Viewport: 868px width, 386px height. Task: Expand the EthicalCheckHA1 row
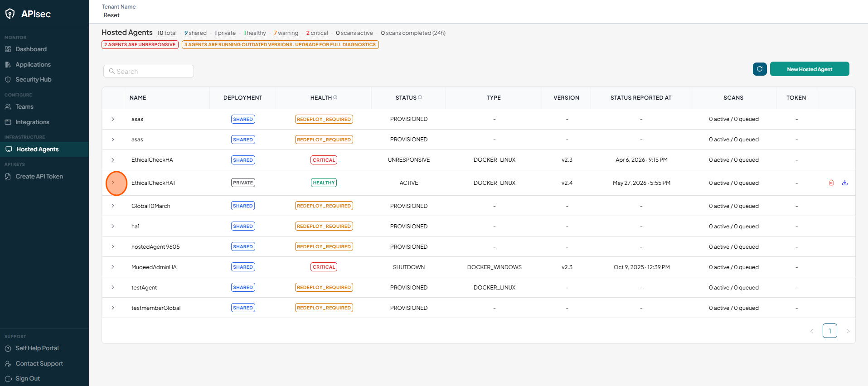[113, 183]
